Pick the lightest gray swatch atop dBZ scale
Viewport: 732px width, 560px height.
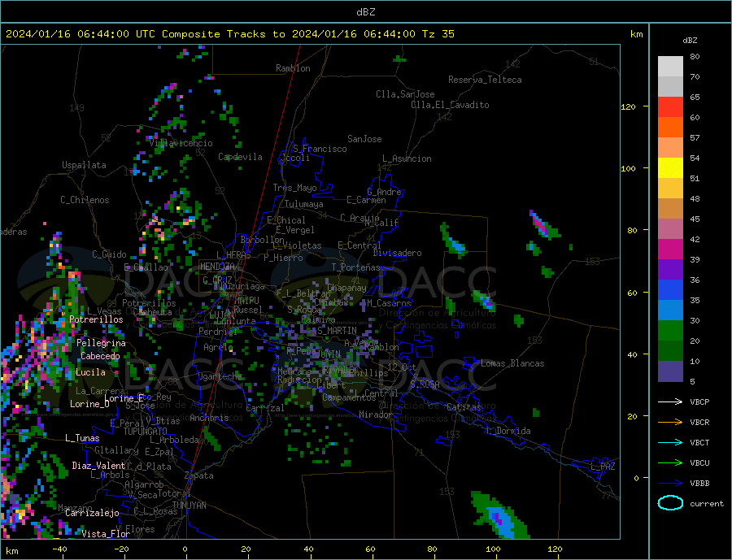pyautogui.click(x=670, y=67)
